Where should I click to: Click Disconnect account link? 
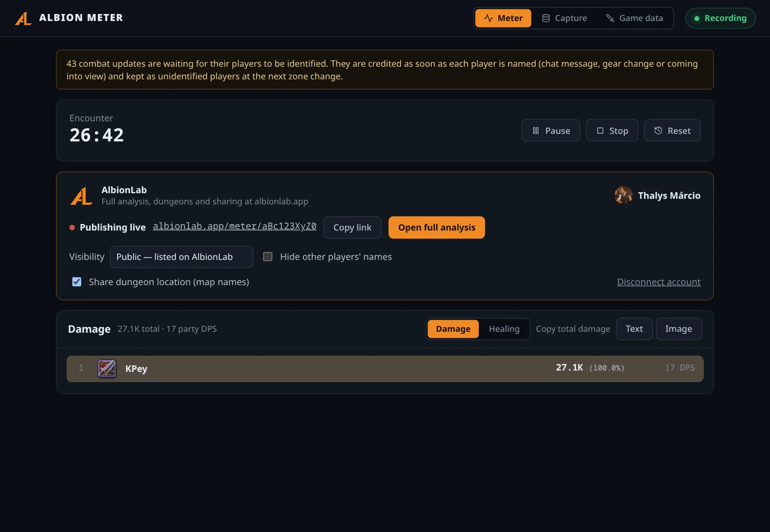pyautogui.click(x=658, y=282)
